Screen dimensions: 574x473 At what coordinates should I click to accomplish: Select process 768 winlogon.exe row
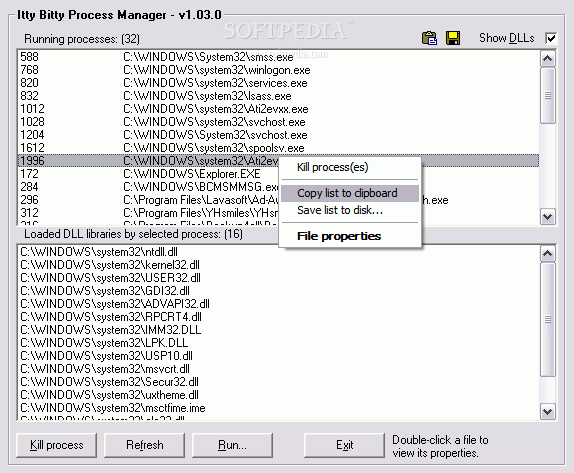pyautogui.click(x=278, y=70)
